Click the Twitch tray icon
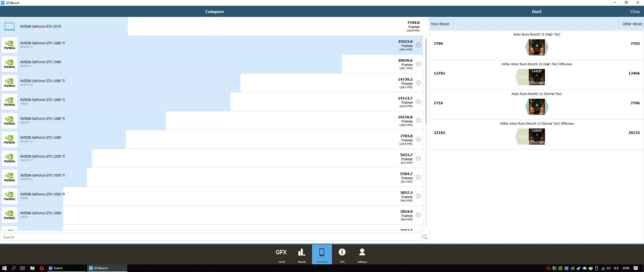Image resolution: width=644 pixels, height=272 pixels. [566, 268]
